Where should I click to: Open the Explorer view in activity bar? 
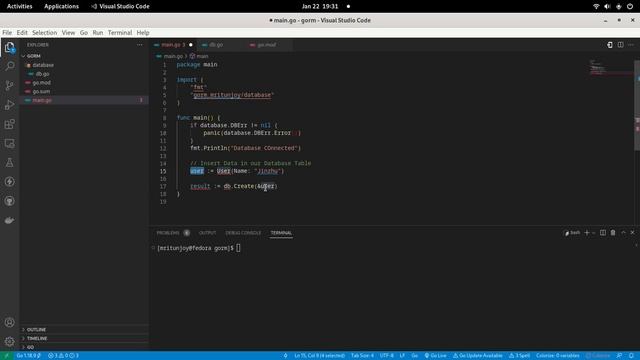point(9,48)
